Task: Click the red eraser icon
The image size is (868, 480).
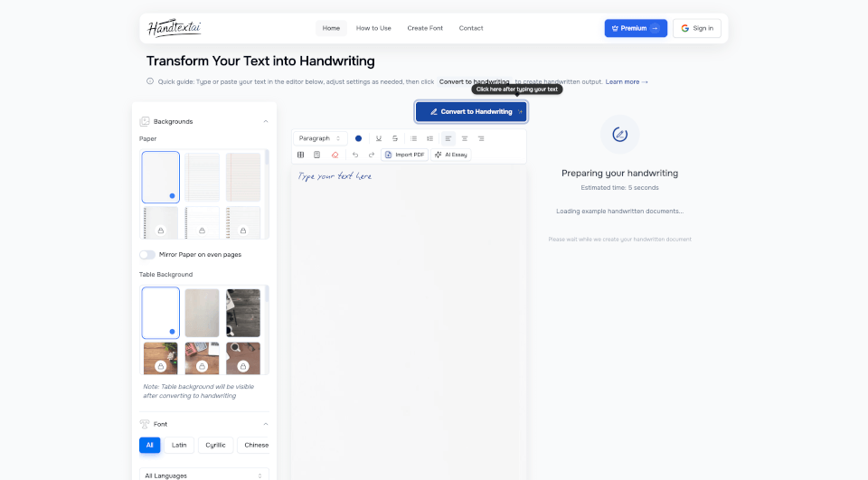Action: tap(335, 155)
